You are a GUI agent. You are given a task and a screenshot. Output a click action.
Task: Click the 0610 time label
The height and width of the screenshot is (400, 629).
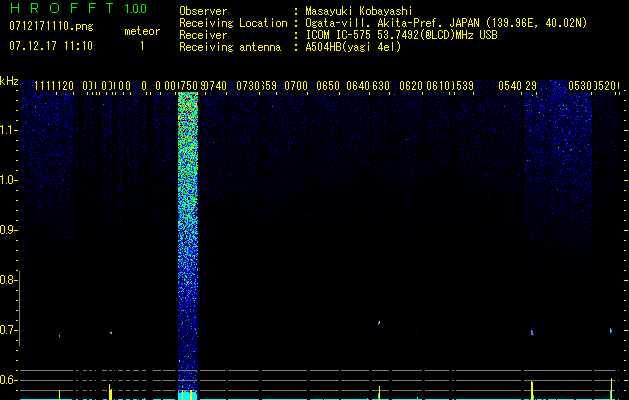tap(438, 85)
